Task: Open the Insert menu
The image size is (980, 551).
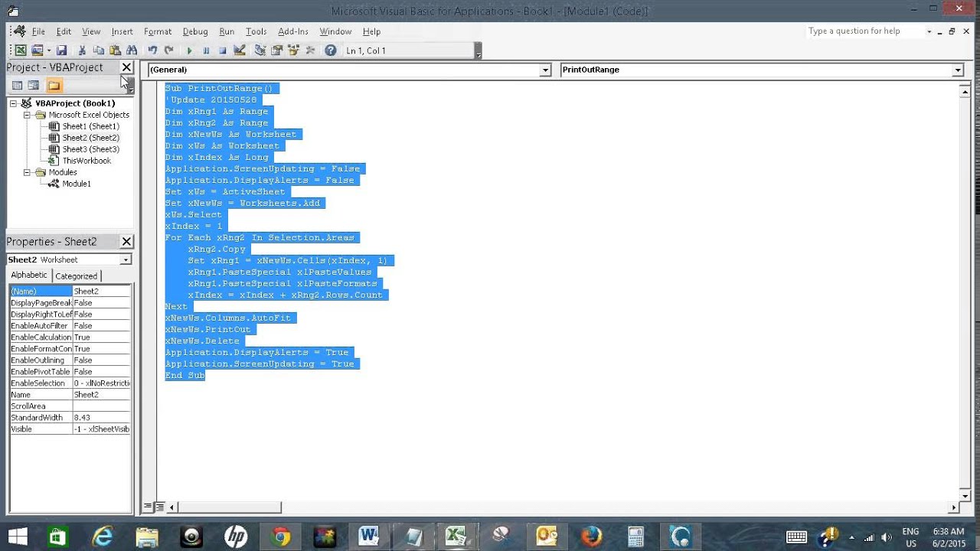Action: (122, 31)
